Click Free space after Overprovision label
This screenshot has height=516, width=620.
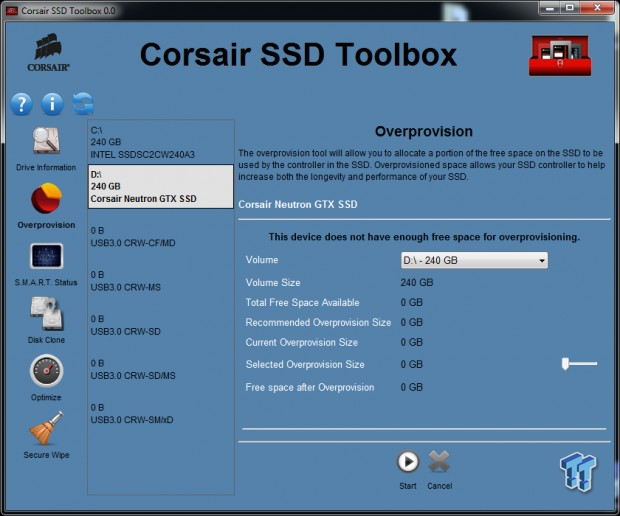pos(310,387)
